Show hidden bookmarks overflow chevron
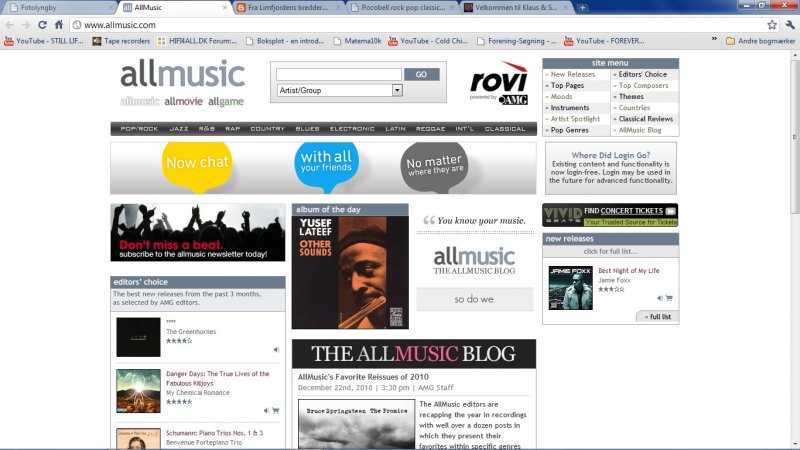 point(714,39)
